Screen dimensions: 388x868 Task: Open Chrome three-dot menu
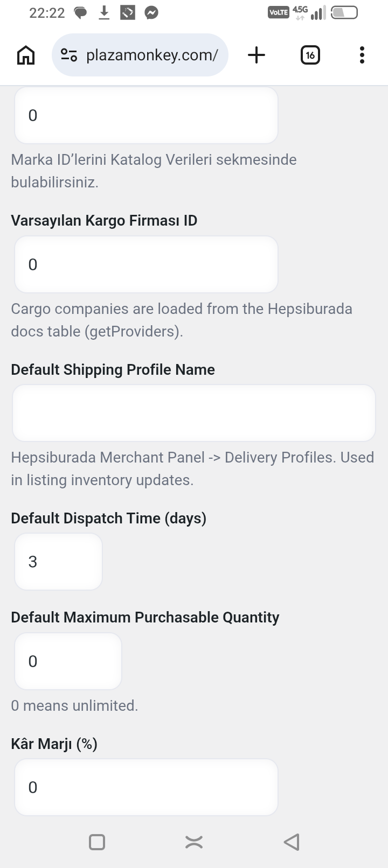click(x=362, y=55)
